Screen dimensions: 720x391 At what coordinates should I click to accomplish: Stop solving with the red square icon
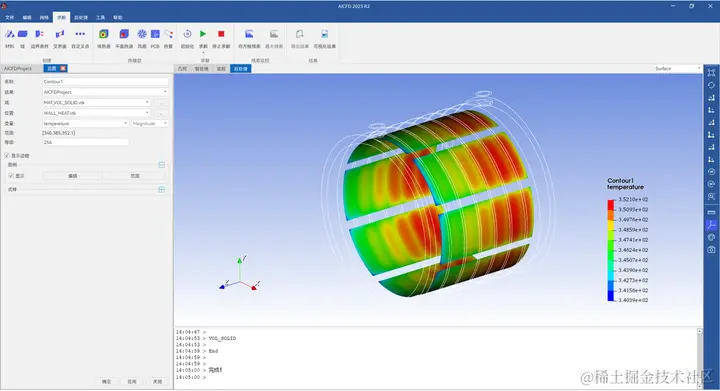coord(221,34)
